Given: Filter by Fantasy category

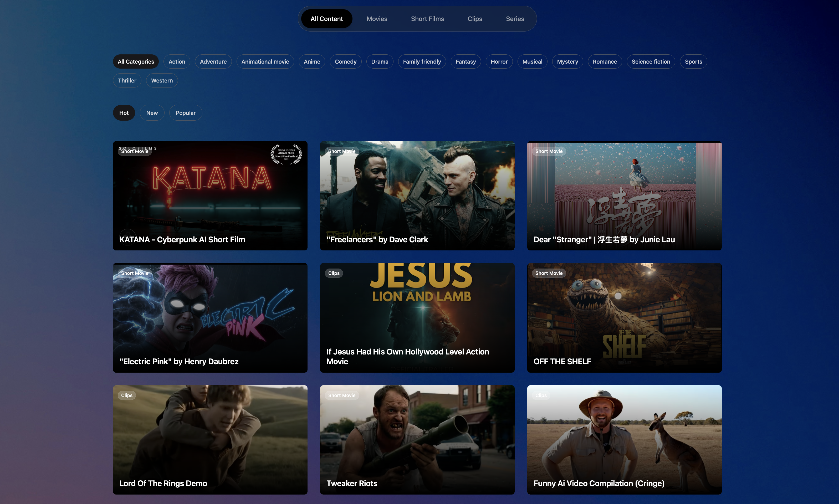Looking at the screenshot, I should point(466,61).
